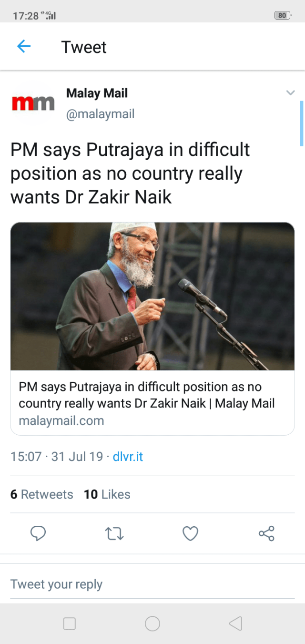Open Malay Mail profile avatar
This screenshot has height=644, width=305.
[33, 103]
